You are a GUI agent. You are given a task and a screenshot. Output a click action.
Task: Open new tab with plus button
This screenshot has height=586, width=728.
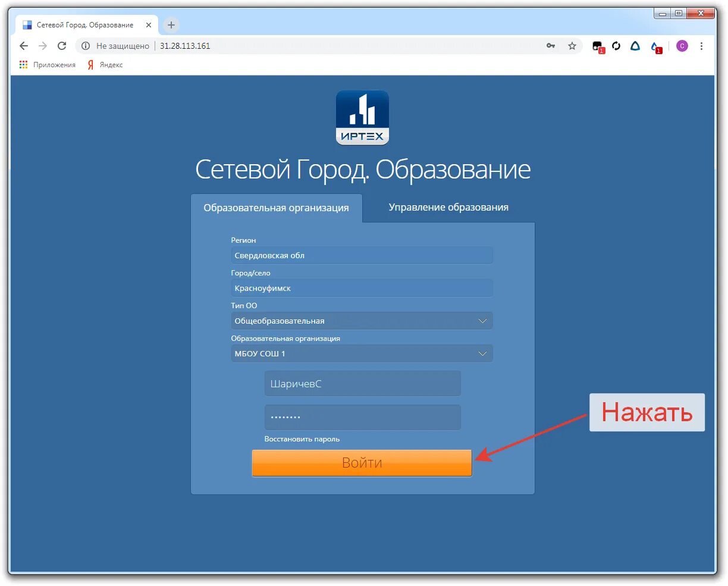point(171,25)
